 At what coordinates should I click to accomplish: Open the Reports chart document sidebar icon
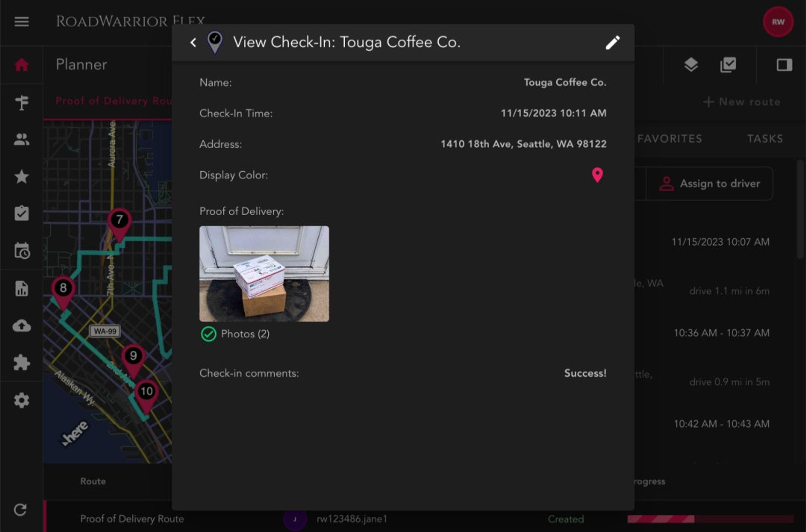point(21,288)
